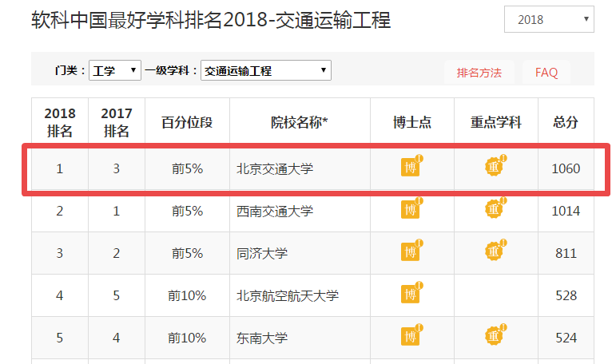Click the 总分 column header
616x364 pixels.
[566, 121]
